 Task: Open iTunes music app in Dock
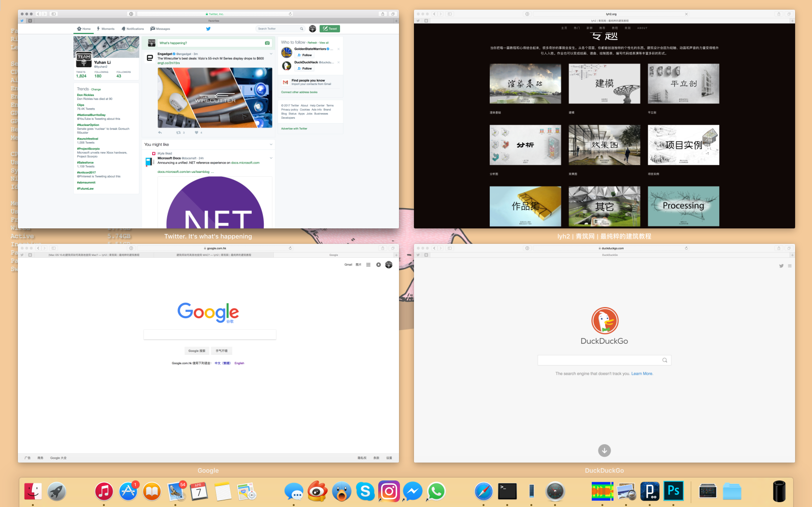tap(104, 492)
